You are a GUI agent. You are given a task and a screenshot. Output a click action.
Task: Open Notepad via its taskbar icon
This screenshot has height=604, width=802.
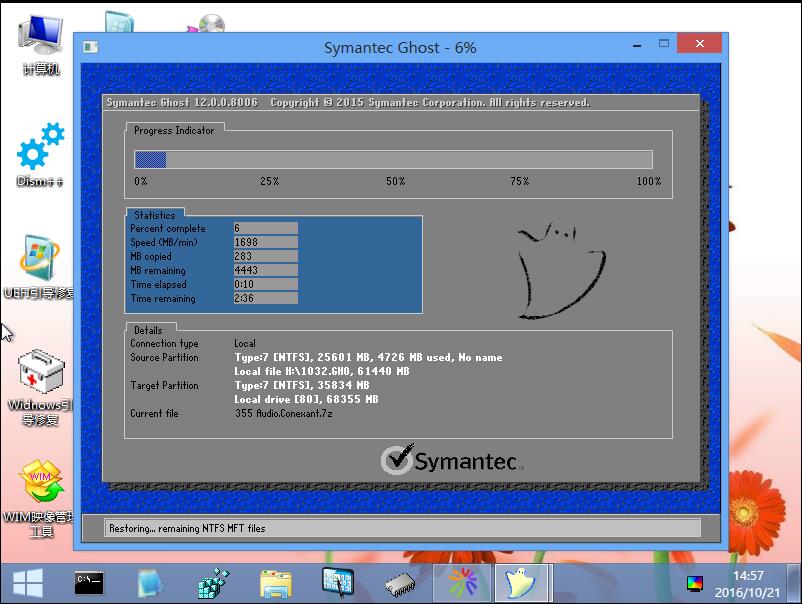pyautogui.click(x=150, y=582)
